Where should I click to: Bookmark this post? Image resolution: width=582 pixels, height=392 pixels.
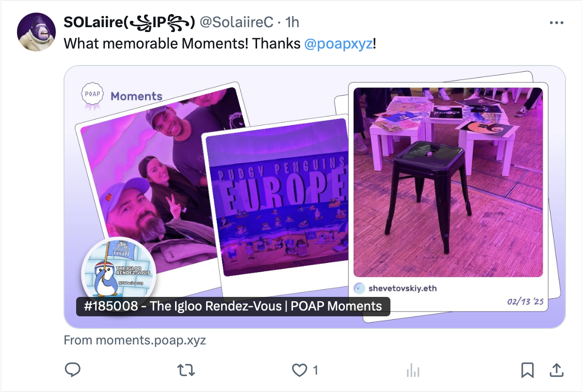tap(527, 371)
